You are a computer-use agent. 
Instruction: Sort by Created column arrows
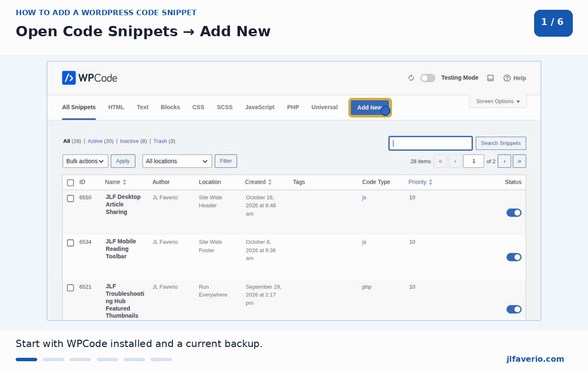click(x=270, y=182)
